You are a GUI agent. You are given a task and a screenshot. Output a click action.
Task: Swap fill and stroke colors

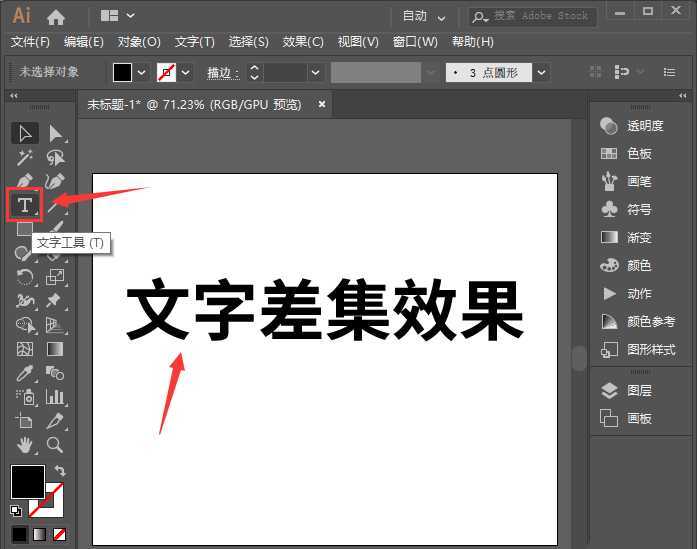pyautogui.click(x=59, y=470)
